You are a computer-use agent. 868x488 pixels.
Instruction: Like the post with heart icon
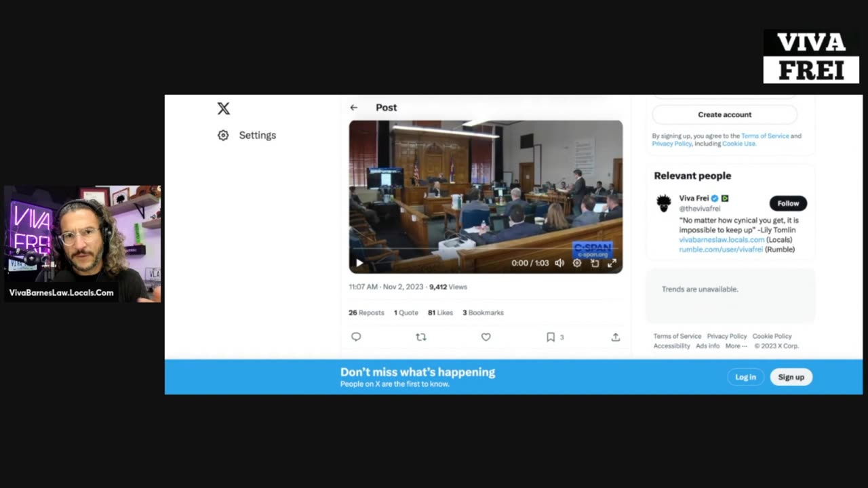(x=486, y=337)
